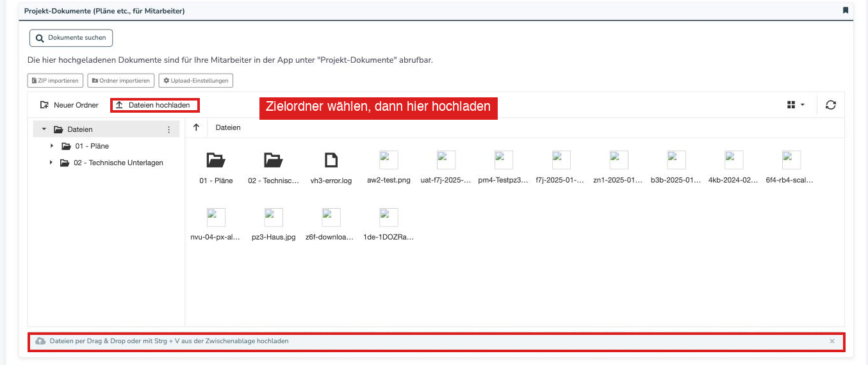Open the Dokumente suchen search button
The height and width of the screenshot is (365, 868).
pyautogui.click(x=71, y=38)
